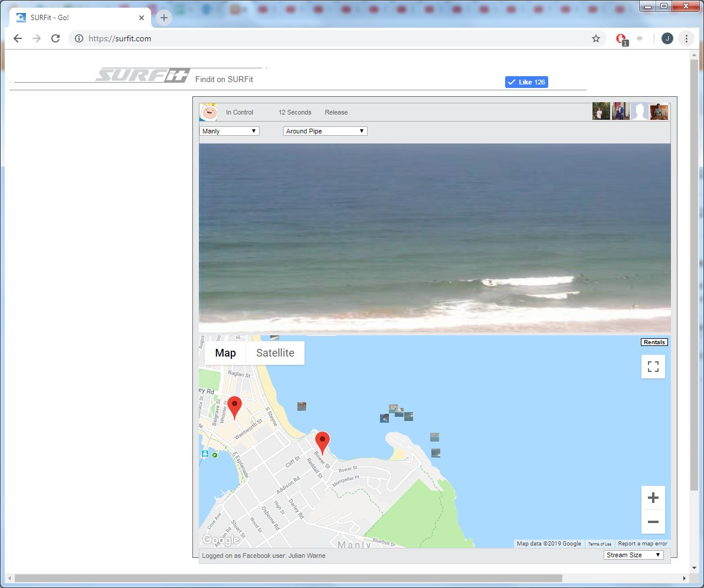Zoom in on the map
704x588 pixels.
point(653,498)
